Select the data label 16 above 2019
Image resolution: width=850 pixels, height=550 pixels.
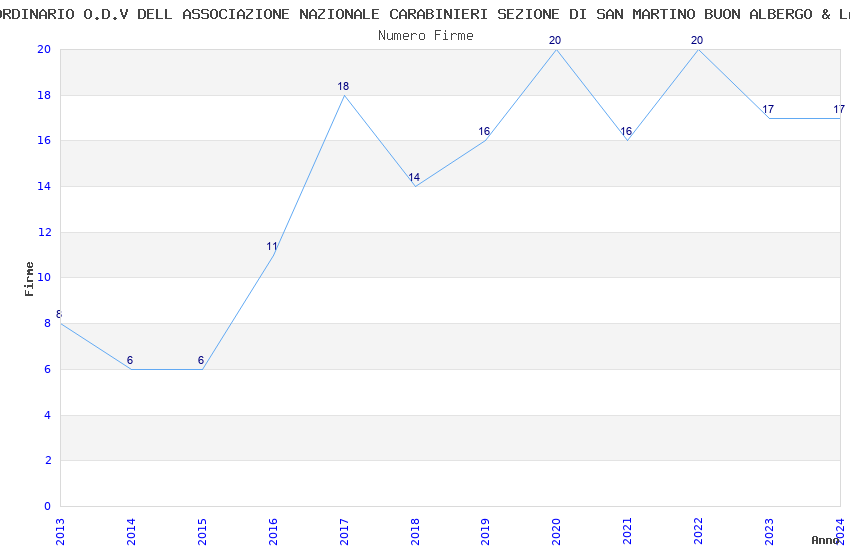[x=484, y=131]
